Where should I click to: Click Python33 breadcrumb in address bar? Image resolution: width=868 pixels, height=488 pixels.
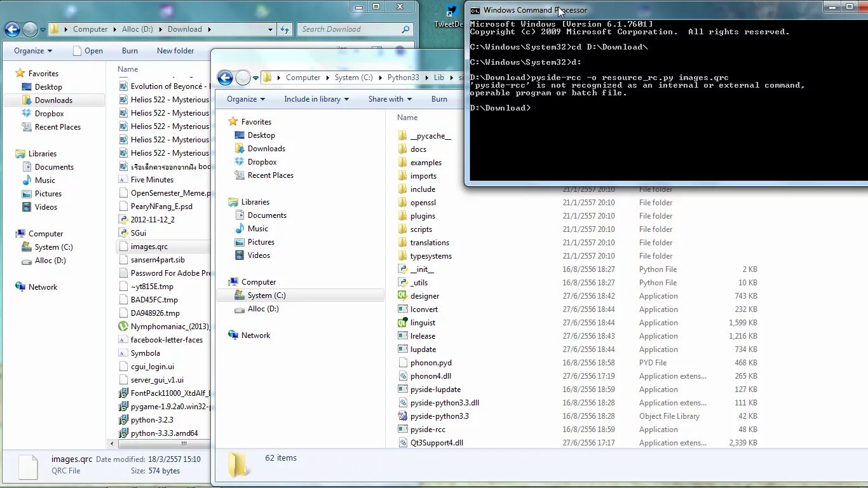(403, 78)
